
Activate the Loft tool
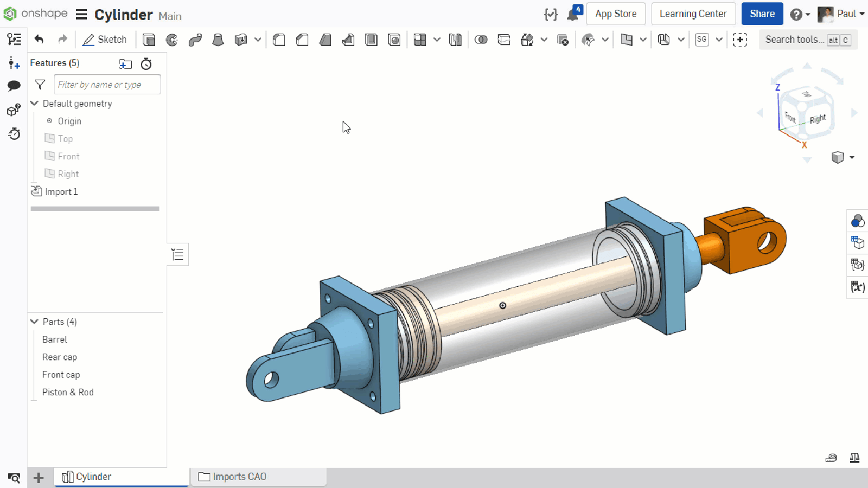pos(218,40)
